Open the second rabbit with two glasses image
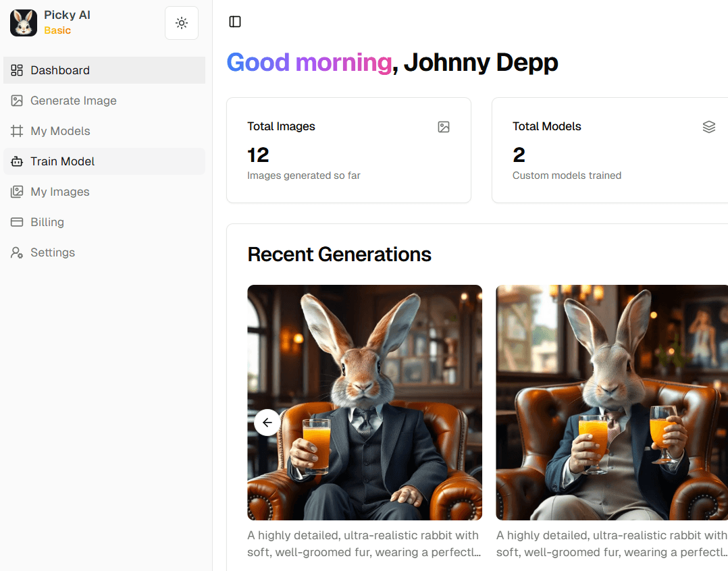This screenshot has height=571, width=728. click(x=611, y=402)
